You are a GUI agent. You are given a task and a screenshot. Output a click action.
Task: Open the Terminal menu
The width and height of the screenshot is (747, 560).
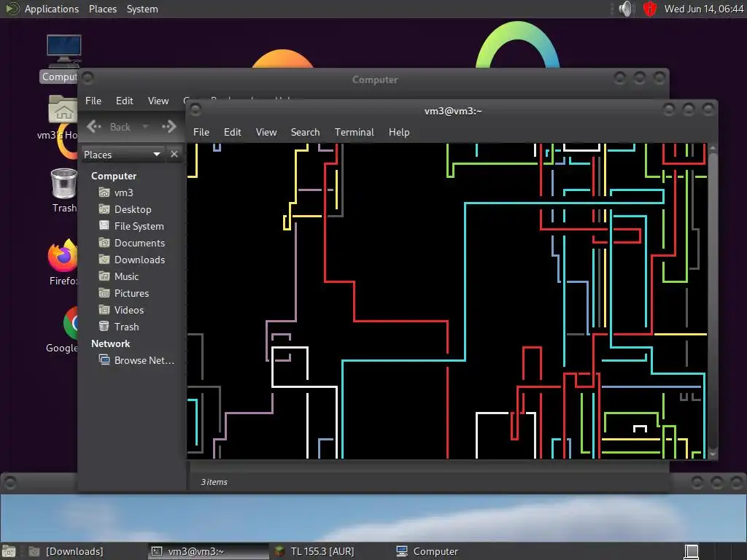[x=355, y=133]
